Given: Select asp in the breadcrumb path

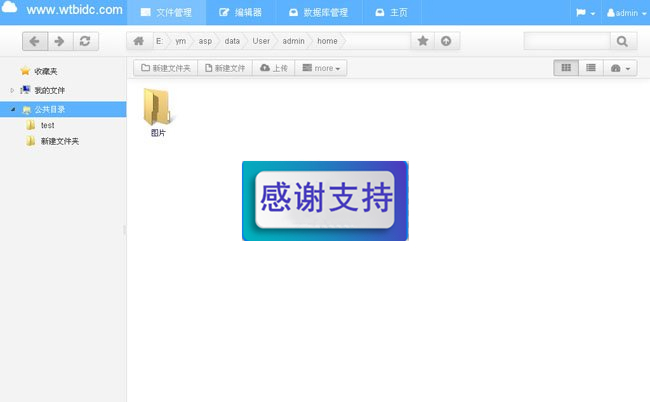Looking at the screenshot, I should point(205,41).
